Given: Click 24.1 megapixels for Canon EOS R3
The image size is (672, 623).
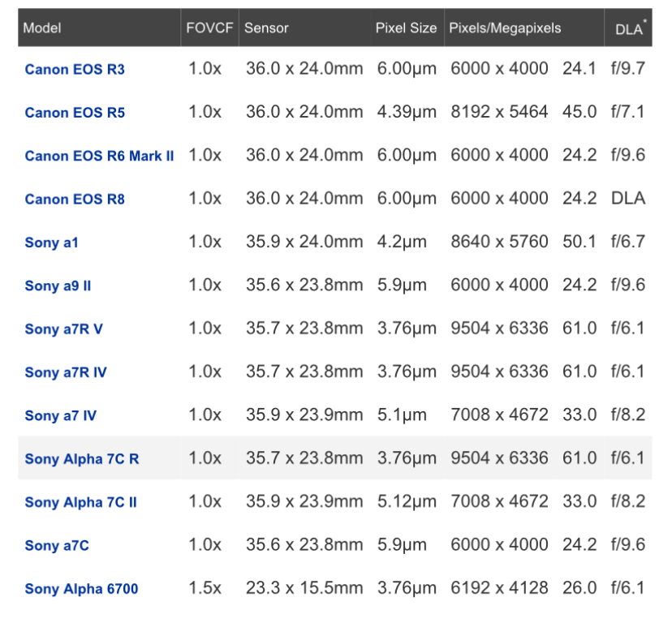Looking at the screenshot, I should click(579, 69).
